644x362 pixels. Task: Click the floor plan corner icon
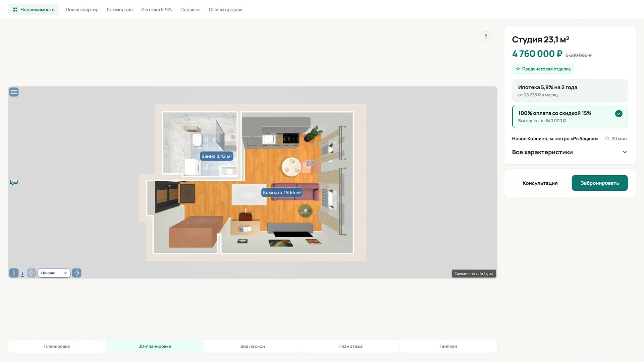point(23,274)
